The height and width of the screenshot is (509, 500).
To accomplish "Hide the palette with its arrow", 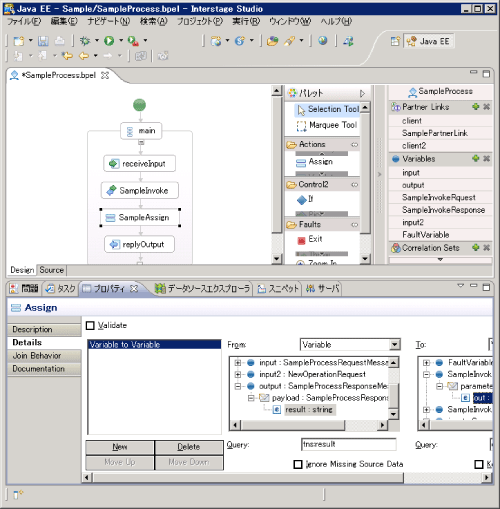I will coord(363,93).
